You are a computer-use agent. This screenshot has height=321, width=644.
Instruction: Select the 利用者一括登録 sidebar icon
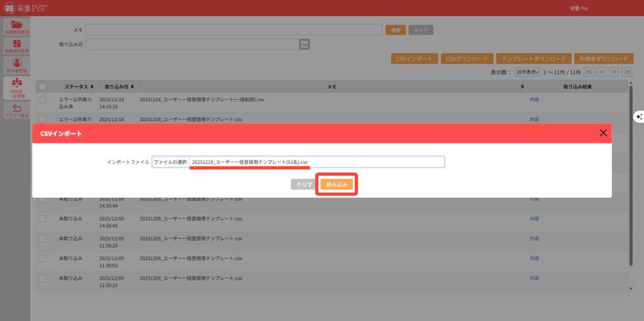coord(16,87)
